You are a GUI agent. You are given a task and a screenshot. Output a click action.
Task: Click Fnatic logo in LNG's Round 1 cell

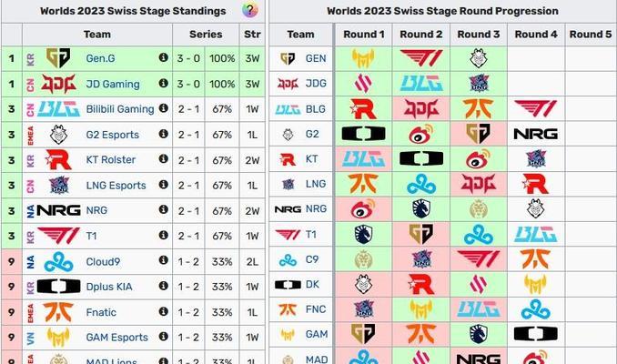point(363,184)
